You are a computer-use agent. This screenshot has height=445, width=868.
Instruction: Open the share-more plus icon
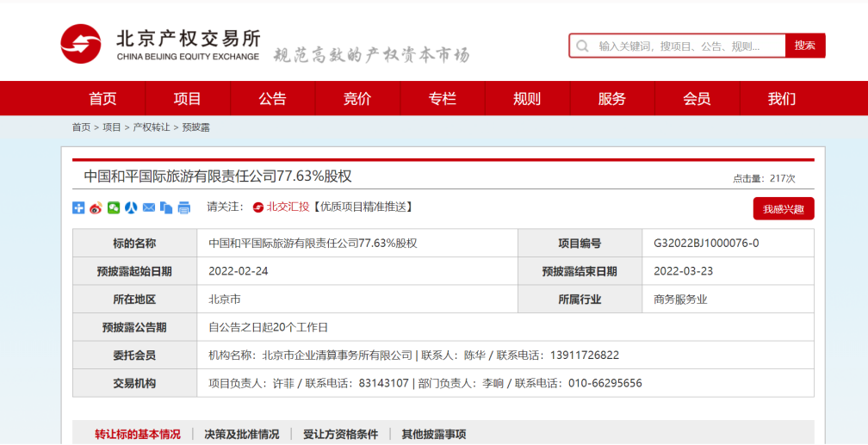(x=78, y=208)
